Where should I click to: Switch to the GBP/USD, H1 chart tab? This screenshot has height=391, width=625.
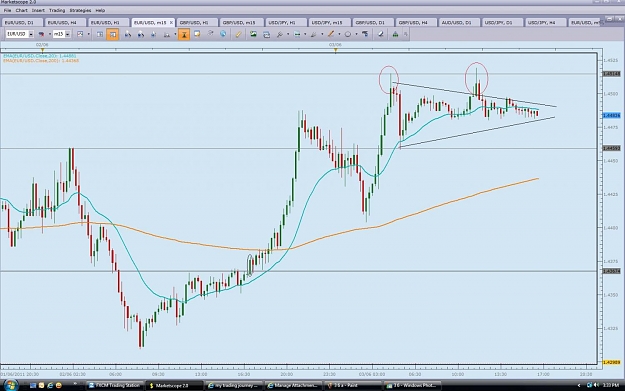[196, 23]
